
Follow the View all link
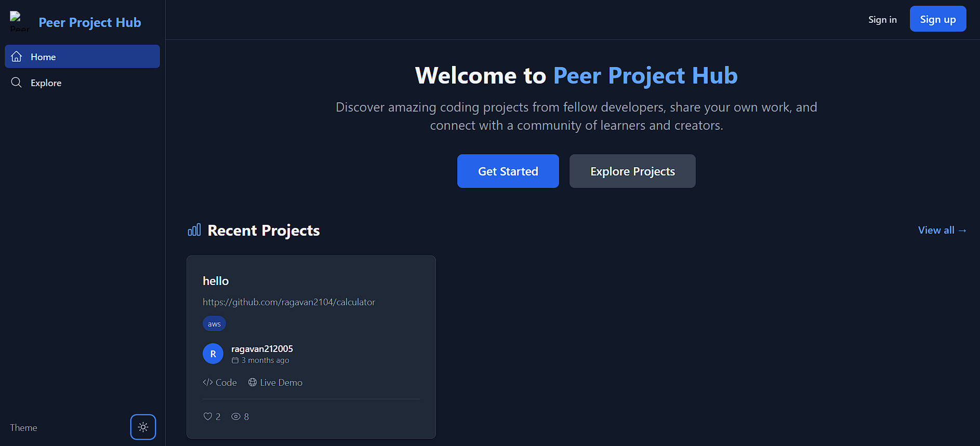pos(942,230)
